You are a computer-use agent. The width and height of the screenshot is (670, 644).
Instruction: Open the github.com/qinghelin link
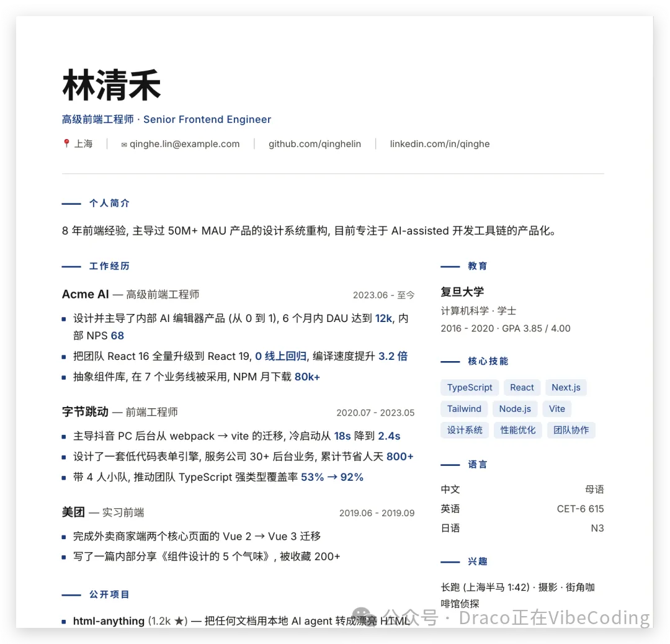(315, 144)
